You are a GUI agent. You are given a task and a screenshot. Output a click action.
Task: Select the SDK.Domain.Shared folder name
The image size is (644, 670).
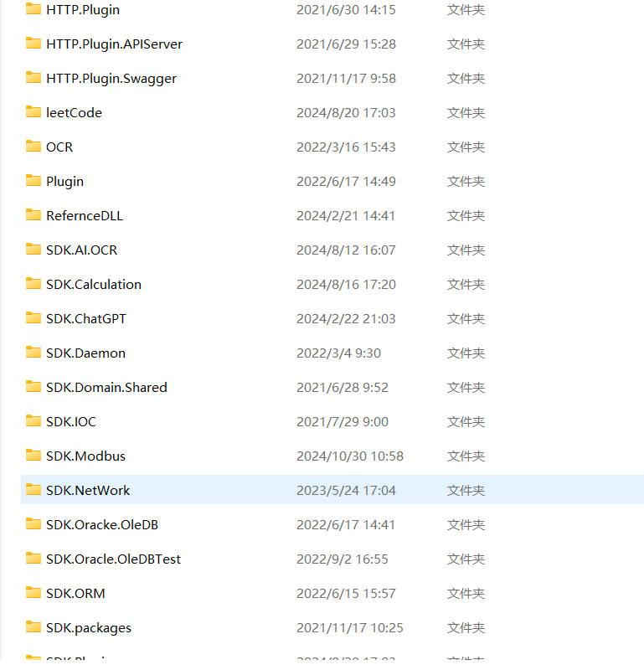107,388
